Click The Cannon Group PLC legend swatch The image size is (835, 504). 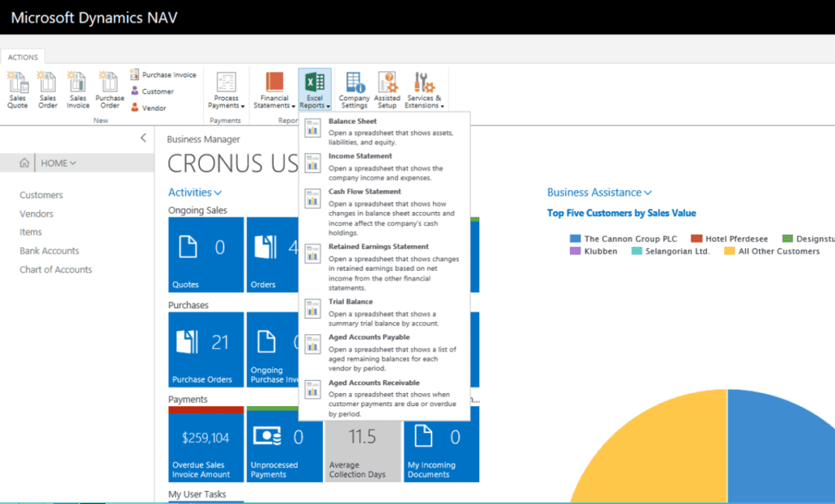click(x=575, y=239)
